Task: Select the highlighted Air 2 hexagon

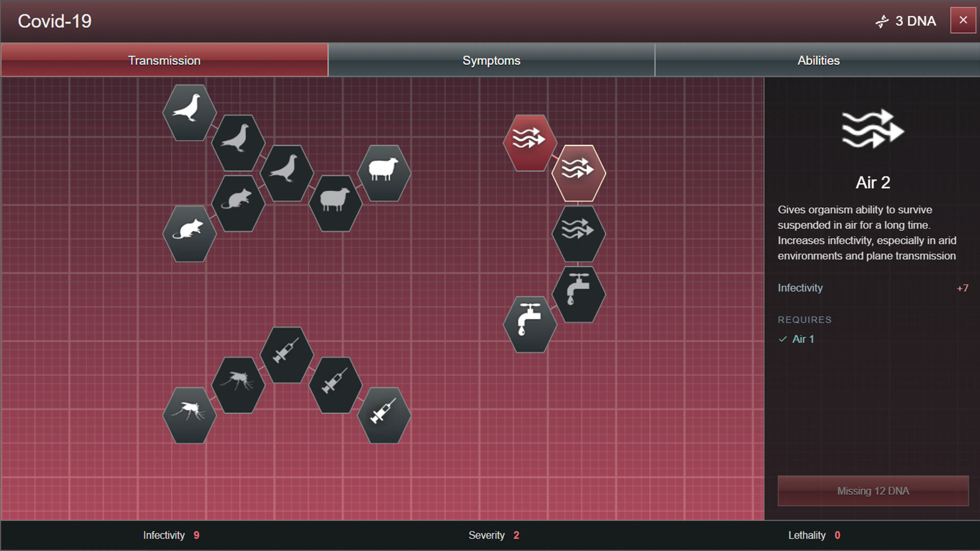Action: pyautogui.click(x=579, y=173)
